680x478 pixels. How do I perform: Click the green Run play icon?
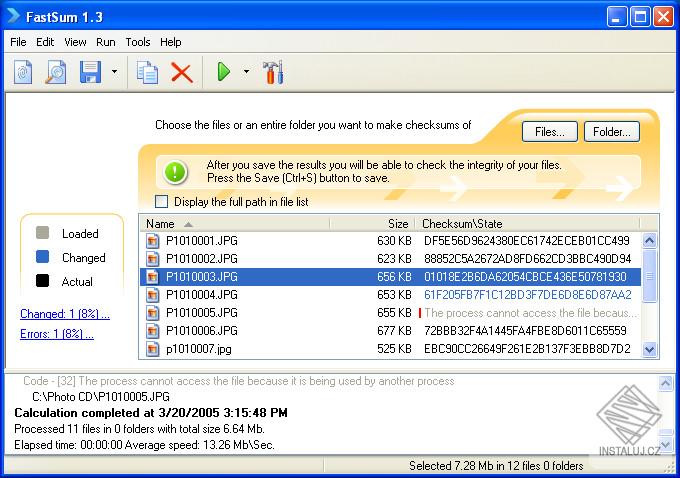223,72
